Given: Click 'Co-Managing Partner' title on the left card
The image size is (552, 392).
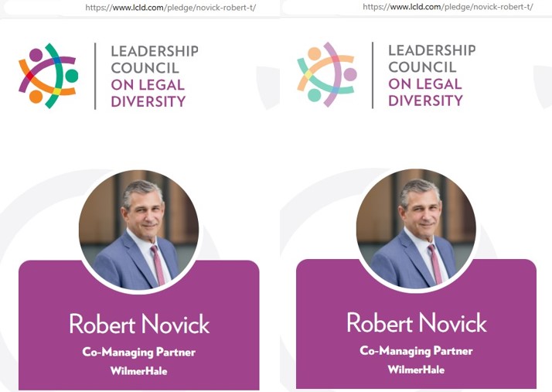Looking at the screenshot, I should (138, 353).
